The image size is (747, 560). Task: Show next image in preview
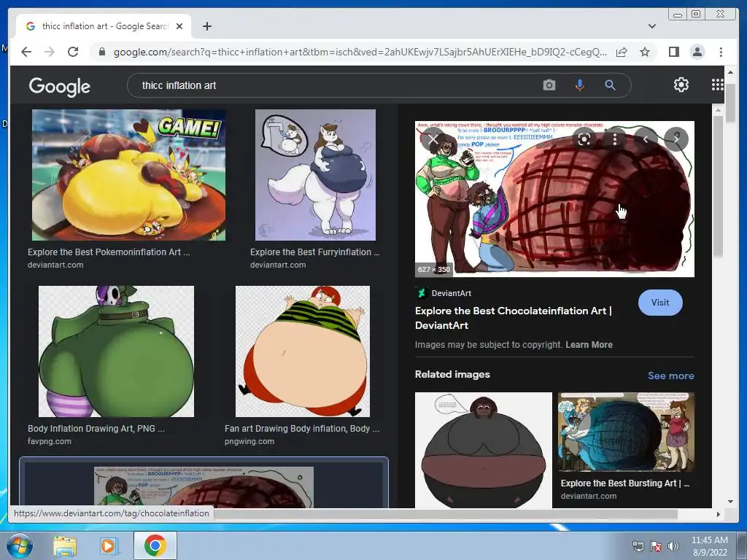pyautogui.click(x=676, y=139)
